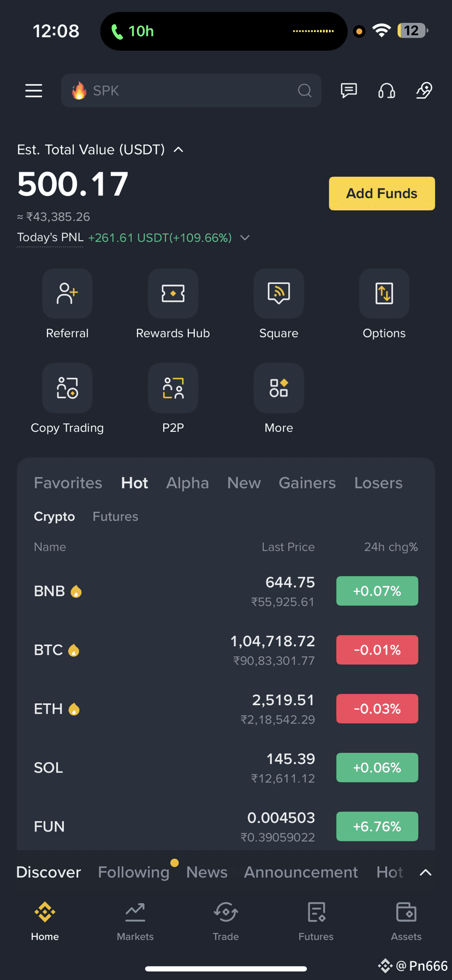This screenshot has height=980, width=452.
Task: Open the Square feed icon
Action: [x=279, y=293]
